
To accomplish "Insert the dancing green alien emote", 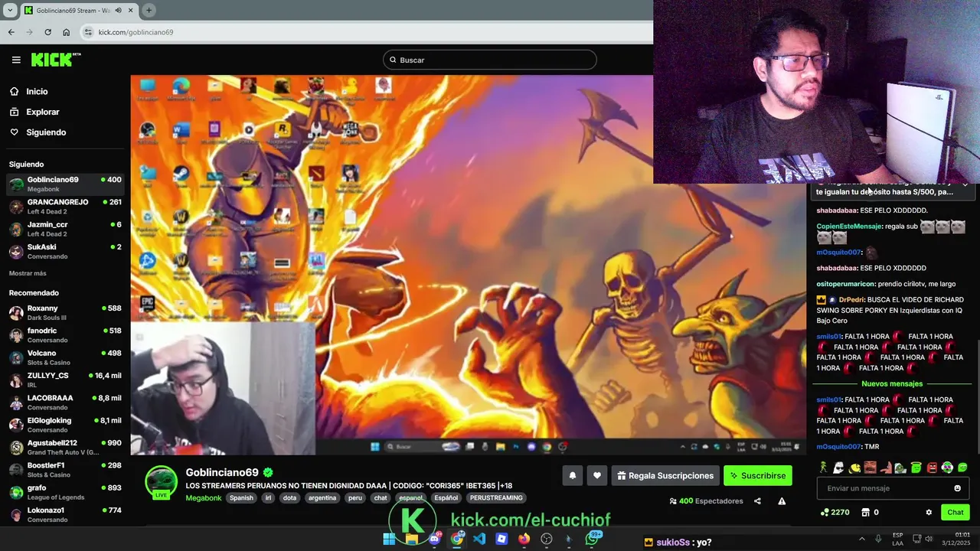I will [823, 467].
